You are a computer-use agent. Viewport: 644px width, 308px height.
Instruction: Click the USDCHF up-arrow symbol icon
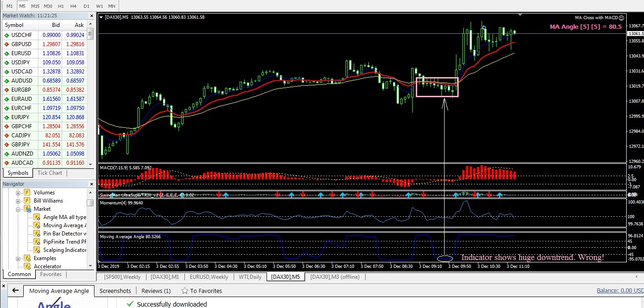7,35
